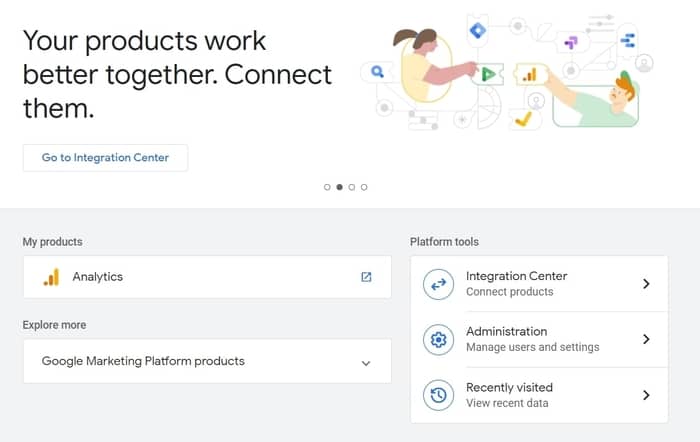Click the arrow next to Integration Center
Screen dimensions: 700x442
coord(646,284)
